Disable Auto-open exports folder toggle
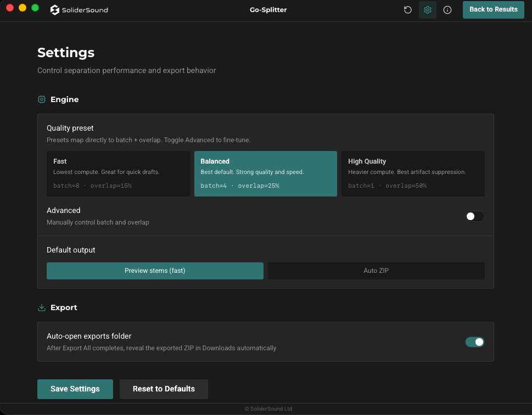The image size is (532, 415). (x=474, y=342)
